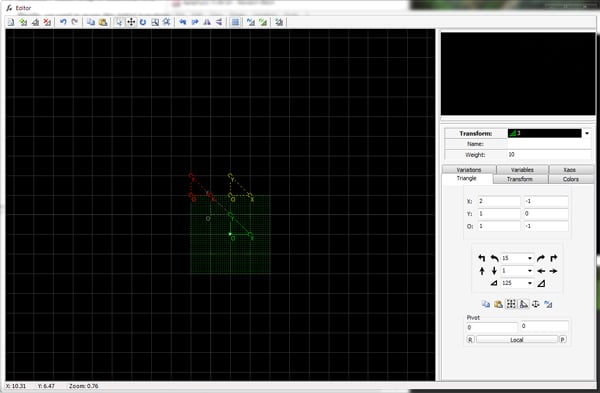Screen dimensions: 600x393
Task: Click the Y first coordinate field
Action: click(x=499, y=214)
